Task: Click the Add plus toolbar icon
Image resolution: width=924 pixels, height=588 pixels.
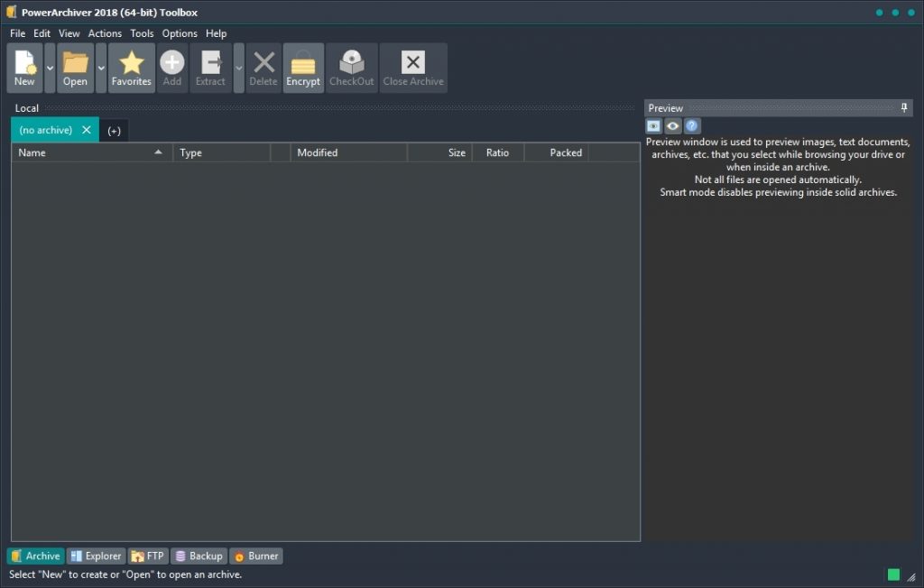Action: (172, 68)
